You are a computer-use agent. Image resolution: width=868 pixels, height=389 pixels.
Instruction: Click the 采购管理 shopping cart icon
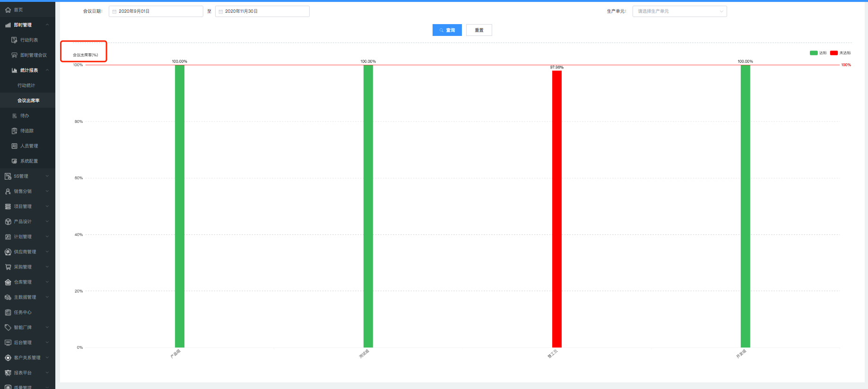(8, 267)
